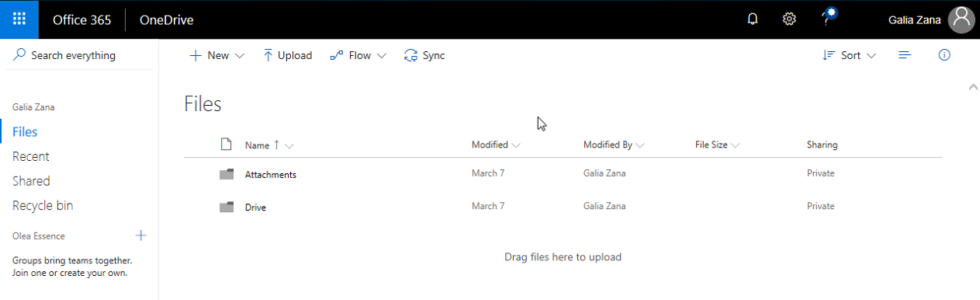Expand the Modified column dropdown
Screen dimensions: 980x300
tap(516, 145)
